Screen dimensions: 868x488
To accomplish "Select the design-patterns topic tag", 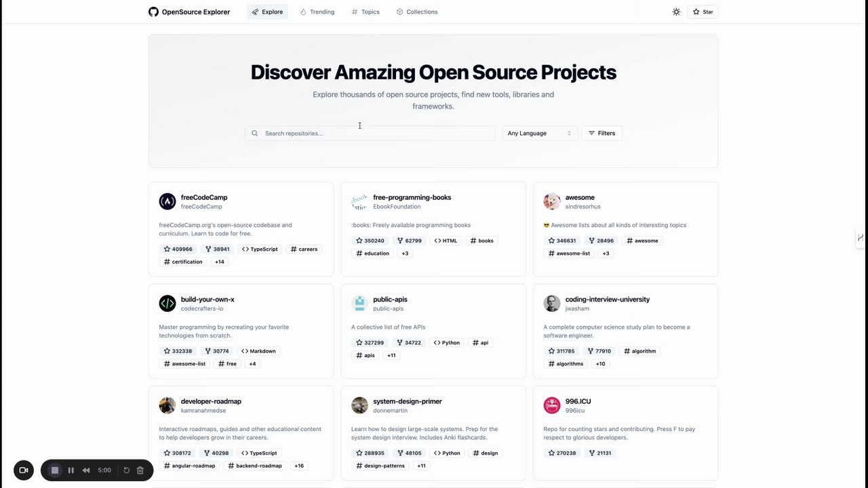I will point(380,466).
